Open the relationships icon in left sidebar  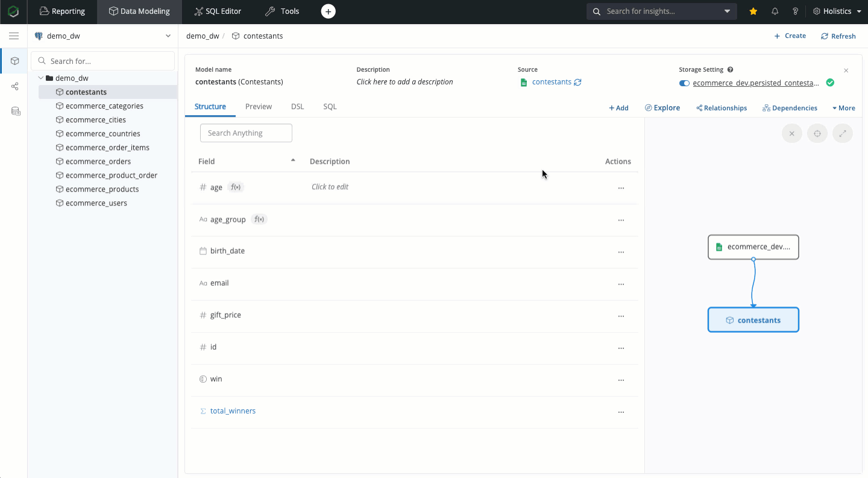(x=15, y=86)
